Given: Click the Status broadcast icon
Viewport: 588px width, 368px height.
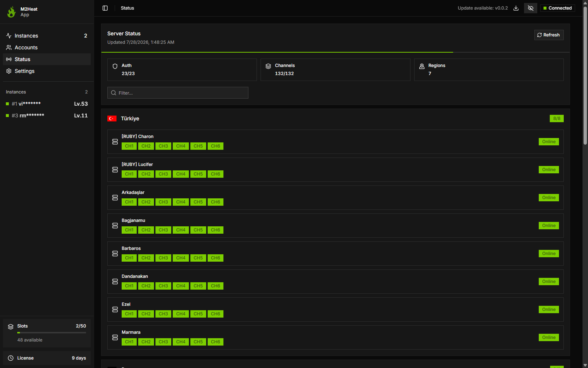Looking at the screenshot, I should [x=9, y=59].
